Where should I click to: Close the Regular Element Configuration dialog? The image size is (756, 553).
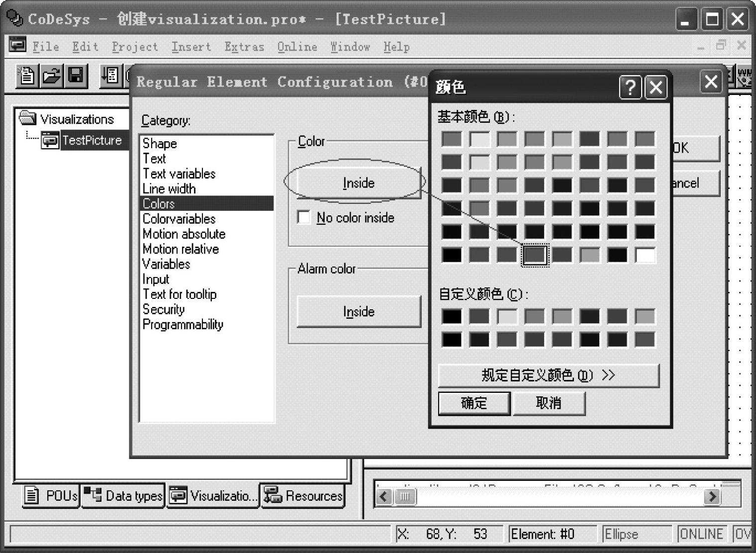711,82
